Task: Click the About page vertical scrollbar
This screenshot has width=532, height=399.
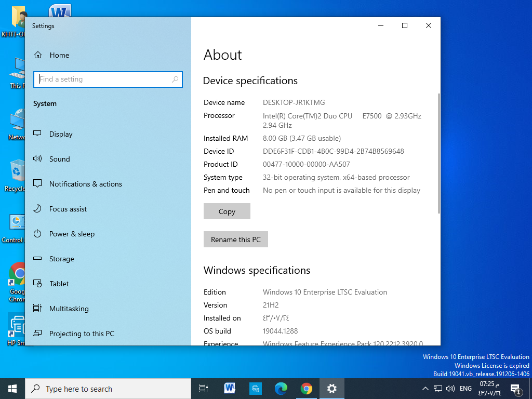Action: pos(438,153)
